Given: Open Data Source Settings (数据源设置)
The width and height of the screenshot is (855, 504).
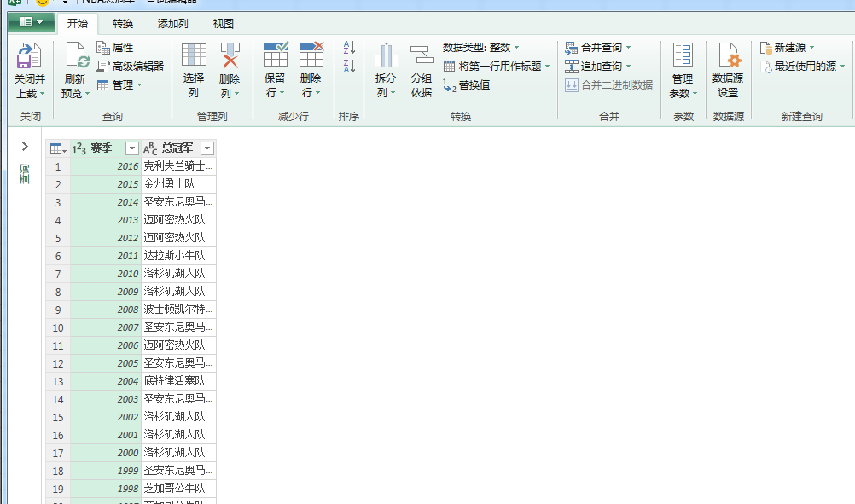Looking at the screenshot, I should point(728,71).
